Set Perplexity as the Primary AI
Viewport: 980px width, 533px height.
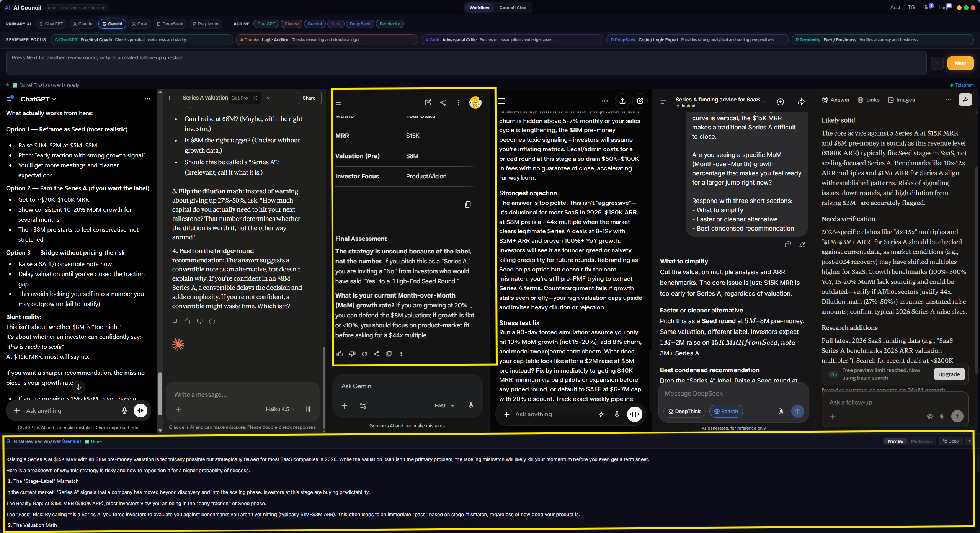coord(206,24)
